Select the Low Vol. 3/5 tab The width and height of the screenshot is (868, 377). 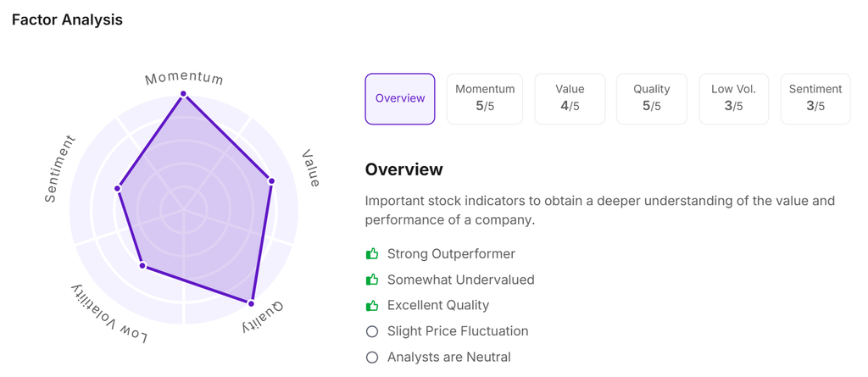[x=734, y=98]
